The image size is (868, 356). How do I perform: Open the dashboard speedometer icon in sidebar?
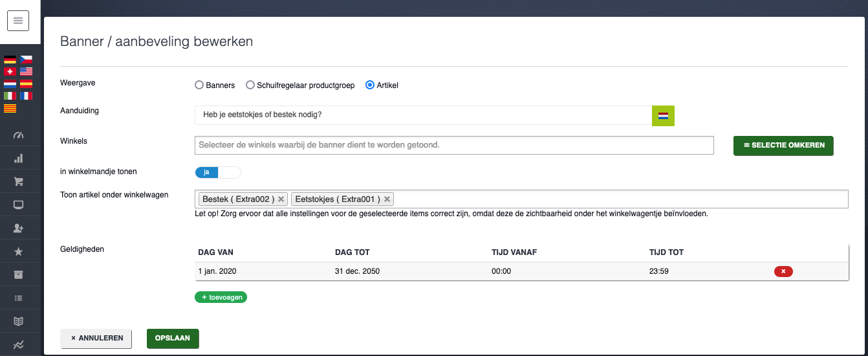pos(18,135)
